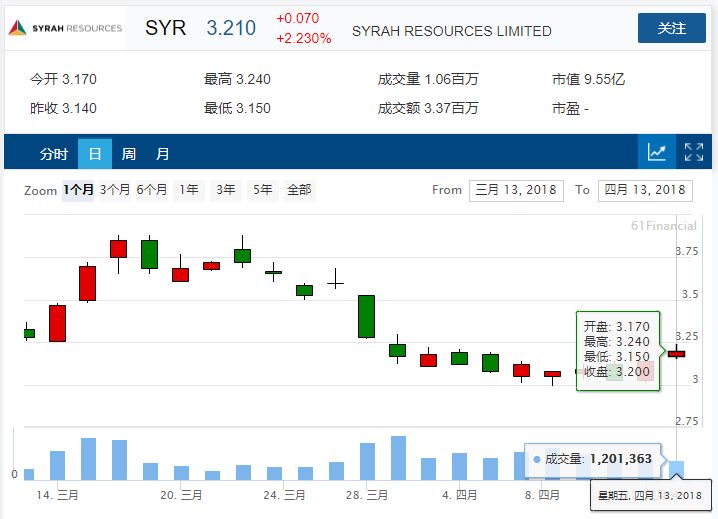Switch to the 分时 tab
This screenshot has height=519, width=718.
point(54,153)
